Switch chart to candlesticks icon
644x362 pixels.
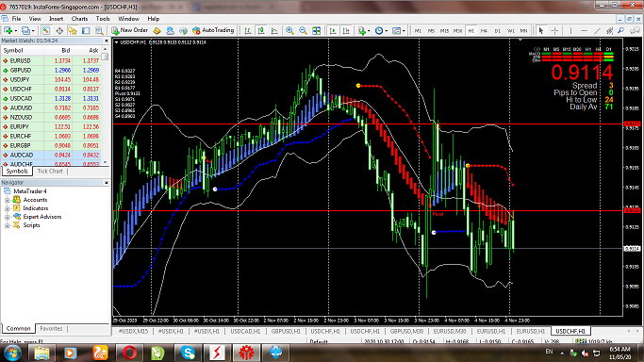pyautogui.click(x=261, y=30)
